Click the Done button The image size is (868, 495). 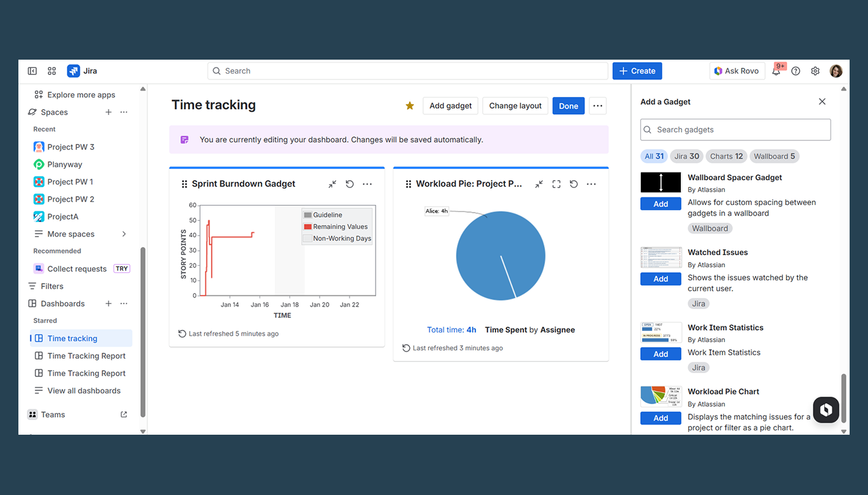(x=569, y=106)
